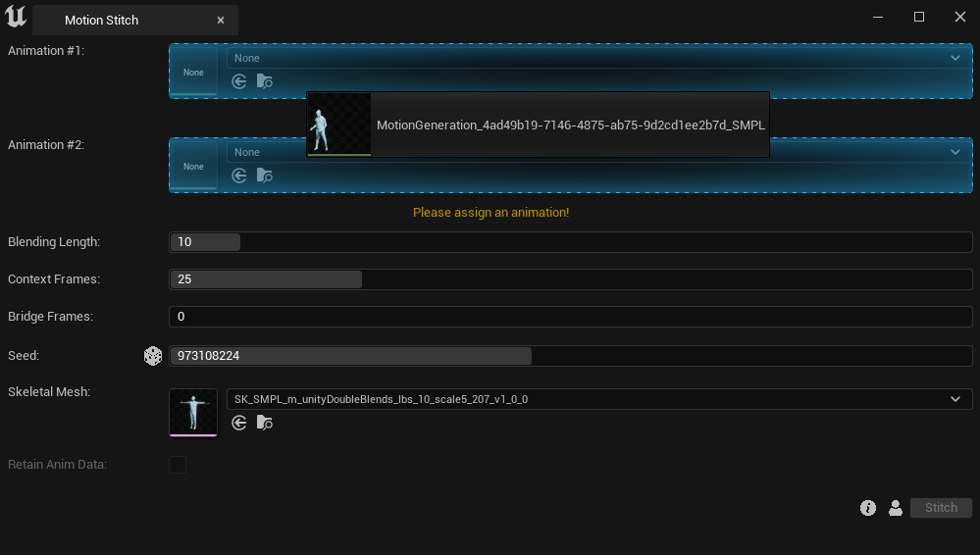This screenshot has width=980, height=555.
Task: Click the random seed dice icon
Action: click(x=153, y=356)
